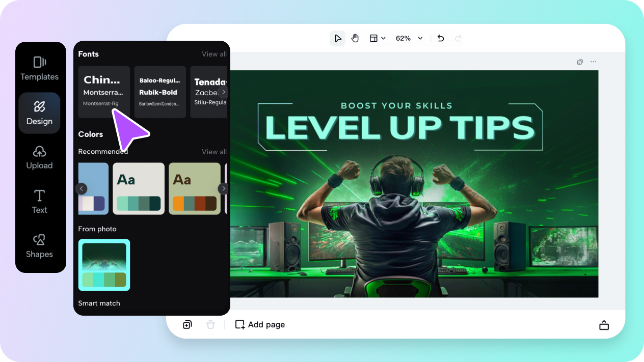Undo the last action

point(441,38)
